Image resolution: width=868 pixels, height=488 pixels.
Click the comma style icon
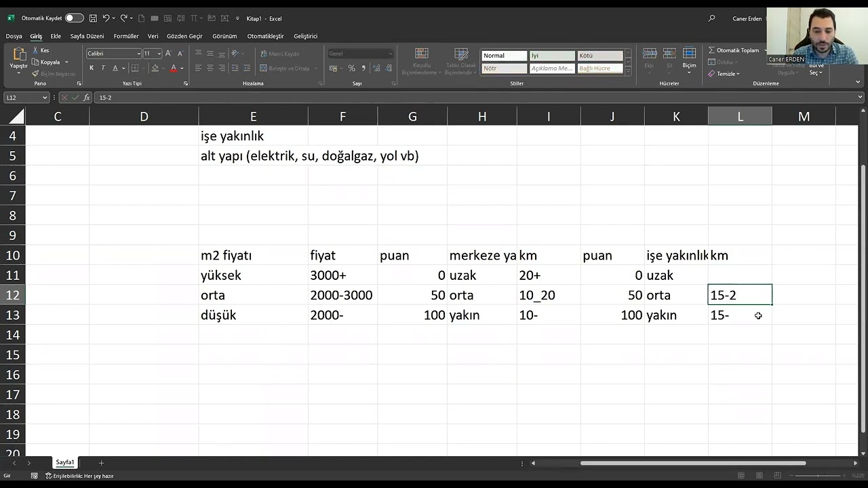click(363, 68)
